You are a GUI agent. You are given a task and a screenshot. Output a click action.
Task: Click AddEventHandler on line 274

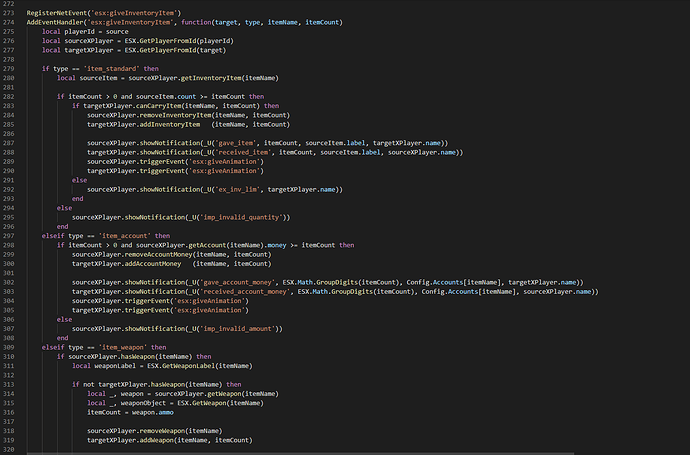point(55,22)
